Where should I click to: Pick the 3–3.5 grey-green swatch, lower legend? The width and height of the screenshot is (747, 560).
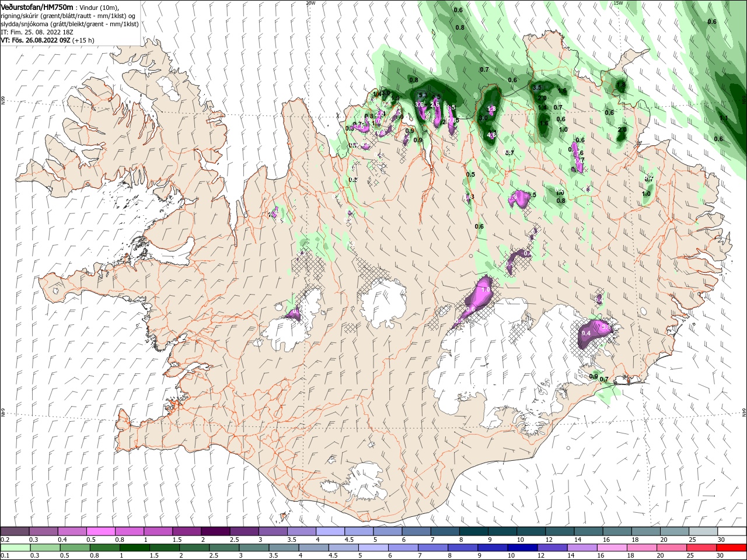254,548
